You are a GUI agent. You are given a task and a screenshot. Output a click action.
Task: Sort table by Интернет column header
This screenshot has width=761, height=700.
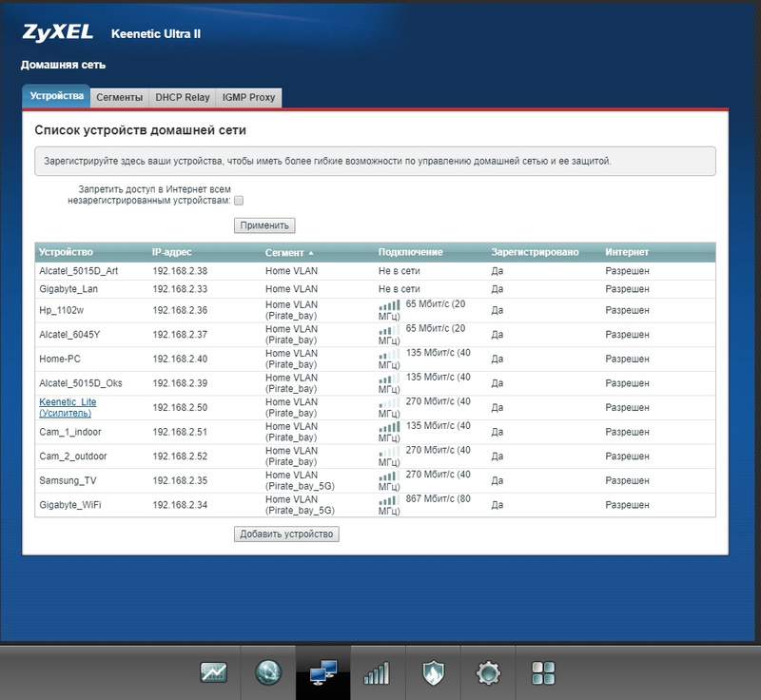[627, 252]
